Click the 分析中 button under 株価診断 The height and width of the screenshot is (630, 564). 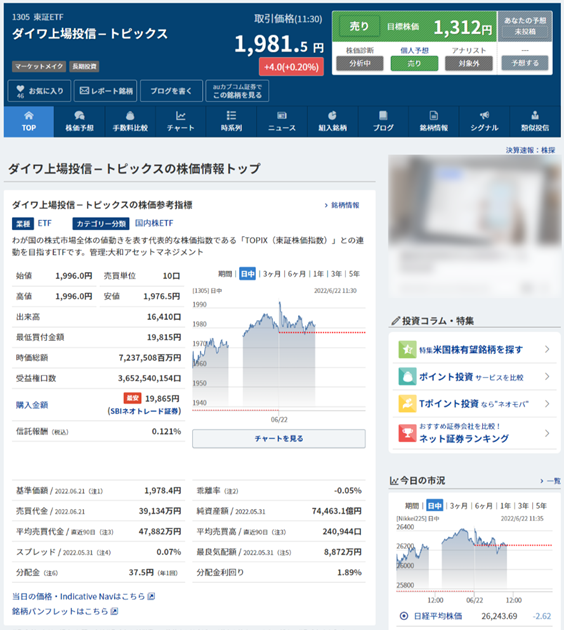click(x=360, y=63)
